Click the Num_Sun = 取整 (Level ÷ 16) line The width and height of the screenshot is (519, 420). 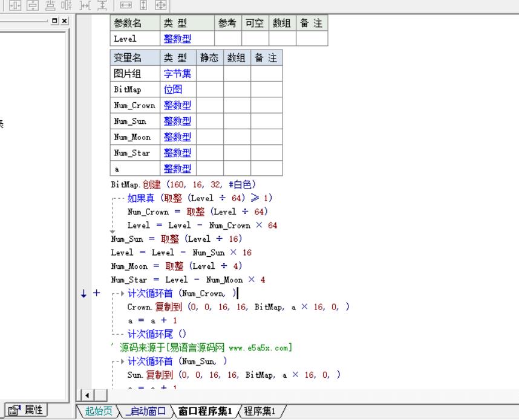coord(177,239)
